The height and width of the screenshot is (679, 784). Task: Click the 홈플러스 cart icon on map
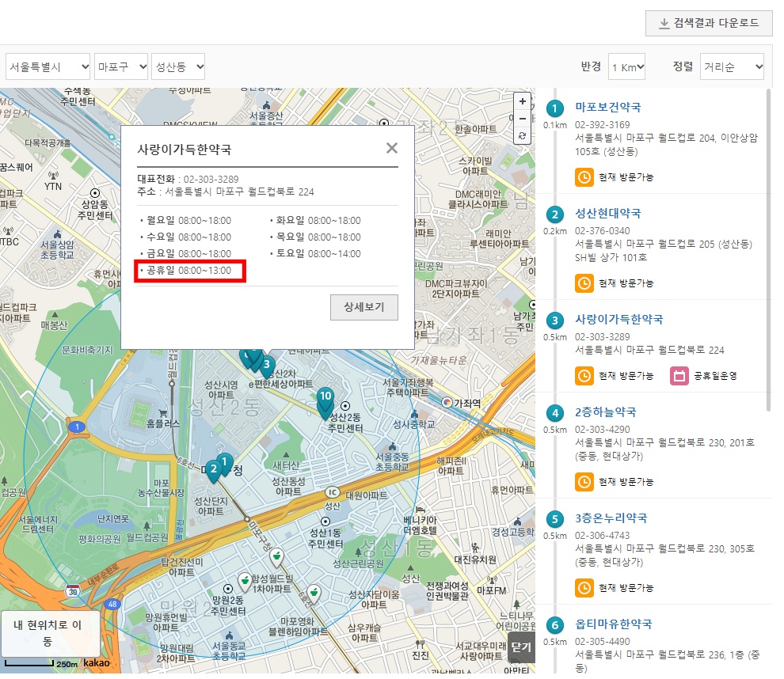pos(162,413)
